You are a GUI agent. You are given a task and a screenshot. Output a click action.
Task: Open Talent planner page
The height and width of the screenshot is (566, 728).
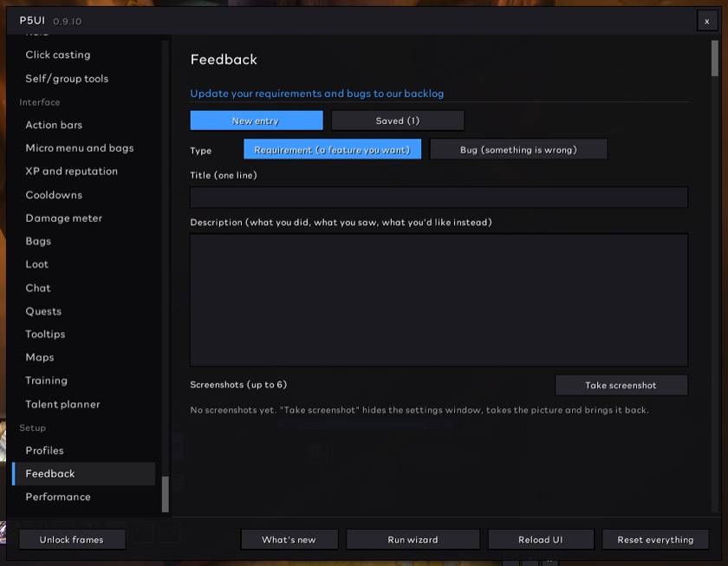coord(62,405)
